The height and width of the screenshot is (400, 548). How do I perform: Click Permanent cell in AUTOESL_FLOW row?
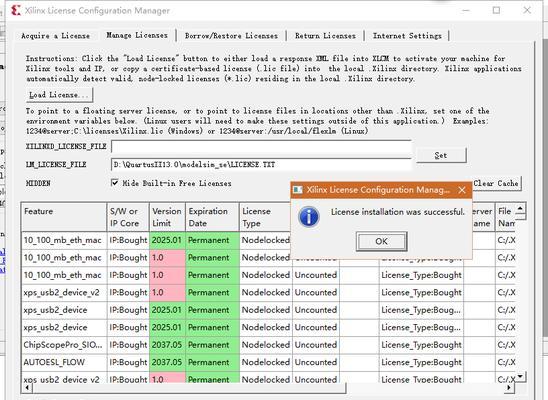click(x=212, y=362)
